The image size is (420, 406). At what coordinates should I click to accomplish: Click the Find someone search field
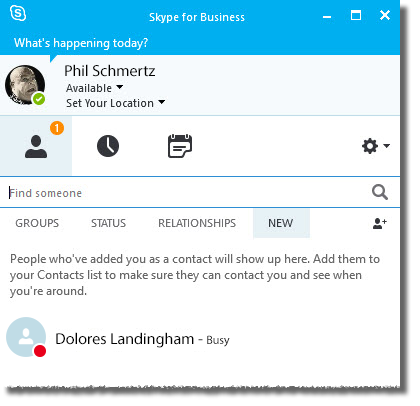(x=188, y=193)
